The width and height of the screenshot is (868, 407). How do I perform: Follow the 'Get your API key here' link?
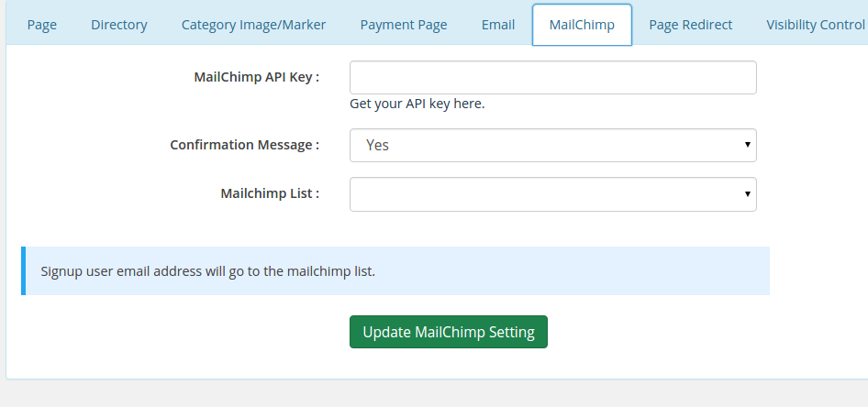[417, 104]
